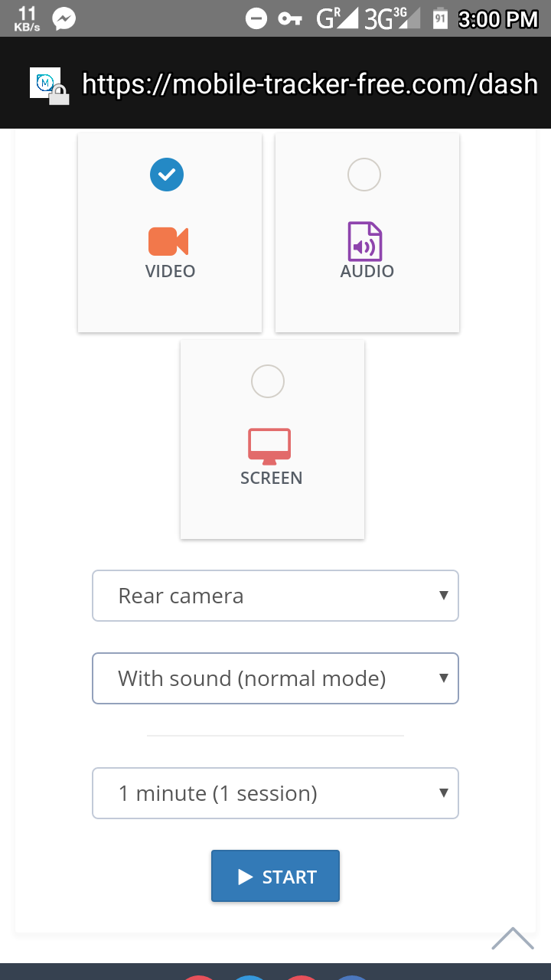
Task: Open the Rear camera dropdown
Action: [x=275, y=596]
